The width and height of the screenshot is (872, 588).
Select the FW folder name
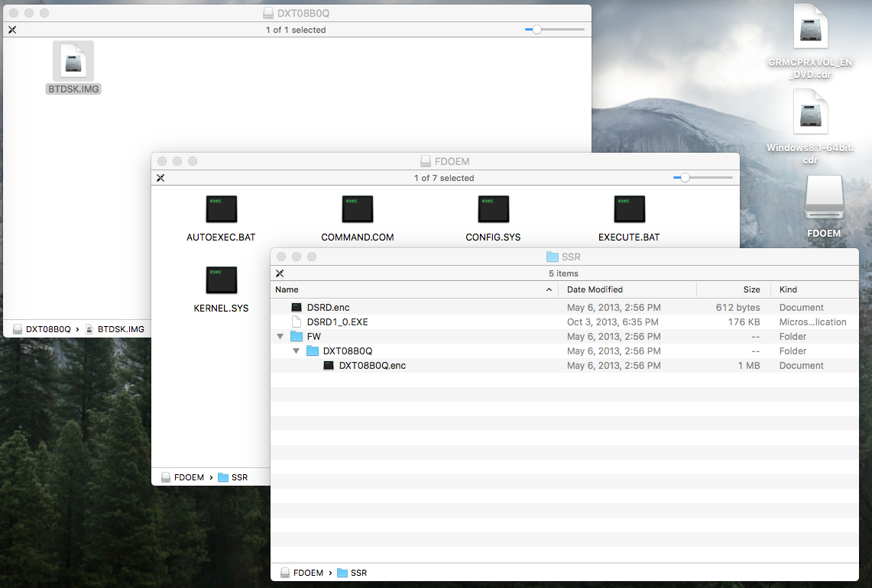[313, 336]
